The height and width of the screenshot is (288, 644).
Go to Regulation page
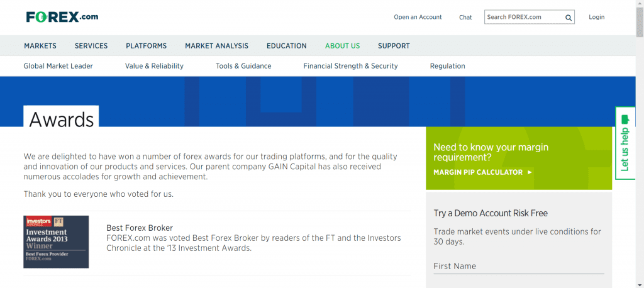click(x=448, y=66)
